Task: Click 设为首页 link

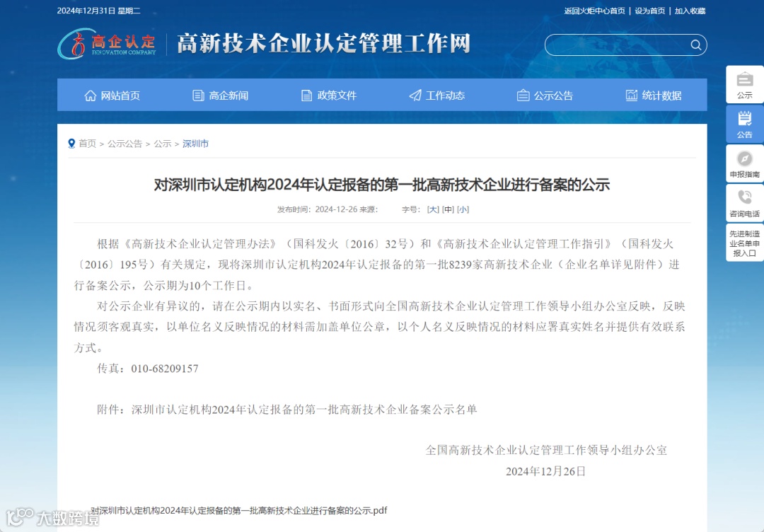Action: (x=649, y=11)
